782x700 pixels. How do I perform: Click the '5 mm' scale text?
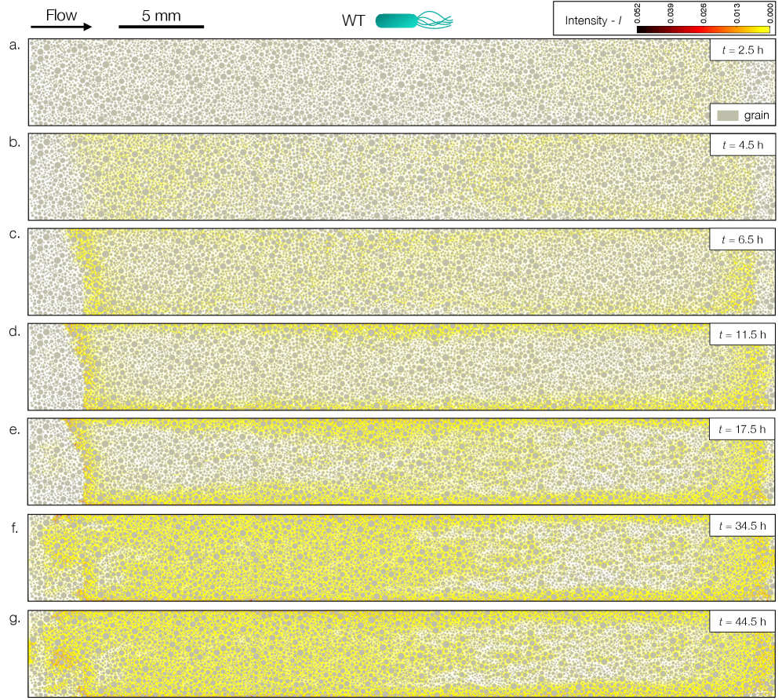point(161,14)
